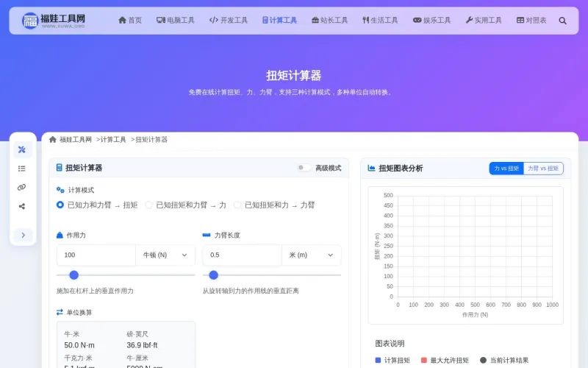Screen dimensions: 588x368
Task: Click the swap icon beside 单位换算
Action: point(60,312)
